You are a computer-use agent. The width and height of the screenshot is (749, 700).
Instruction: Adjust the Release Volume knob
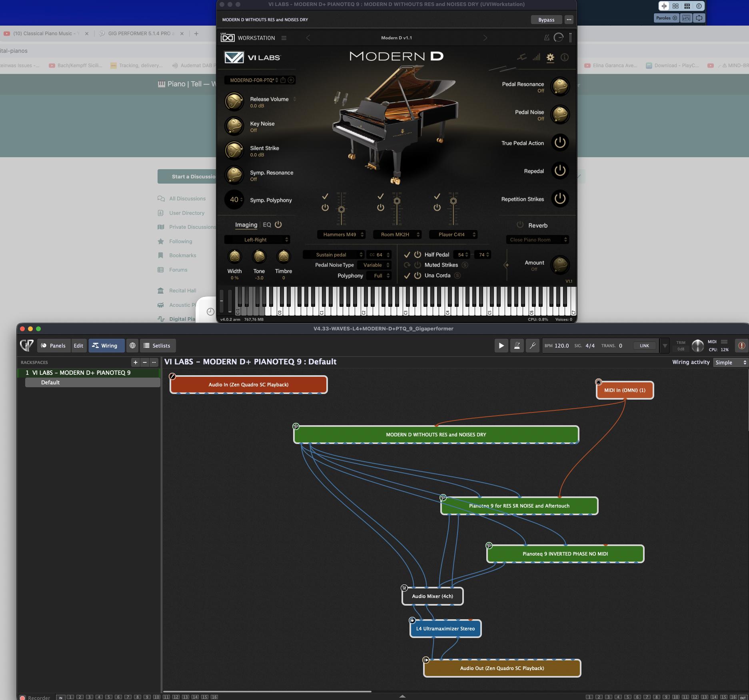pos(234,102)
